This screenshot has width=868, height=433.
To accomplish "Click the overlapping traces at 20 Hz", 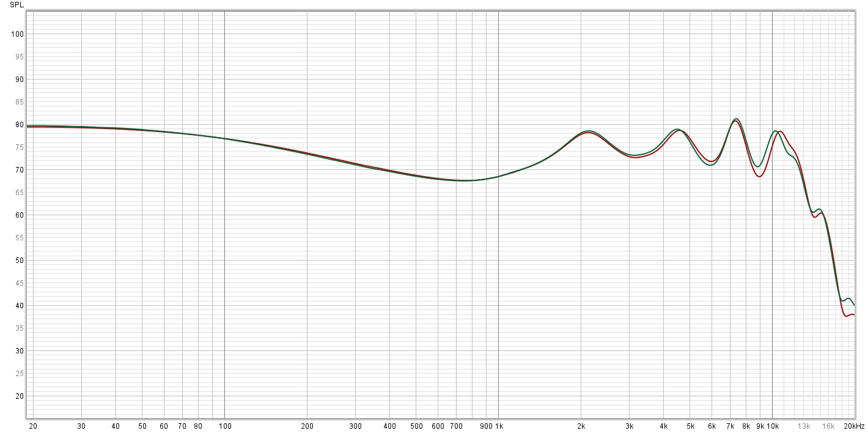I will [x=34, y=127].
